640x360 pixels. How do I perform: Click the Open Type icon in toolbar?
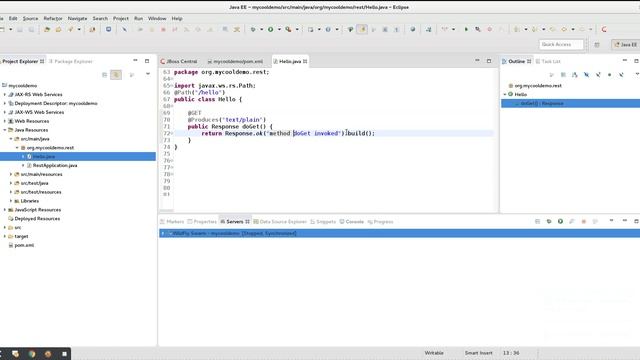[47, 29]
